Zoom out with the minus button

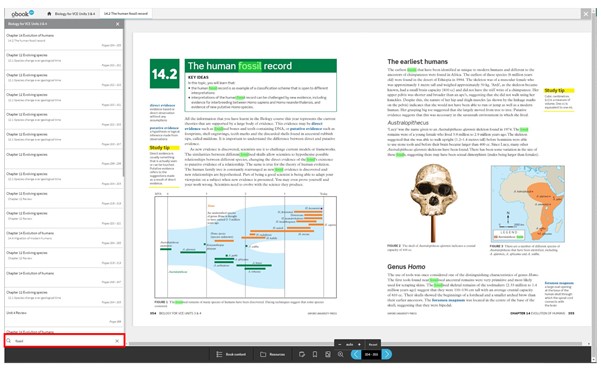coord(340,344)
